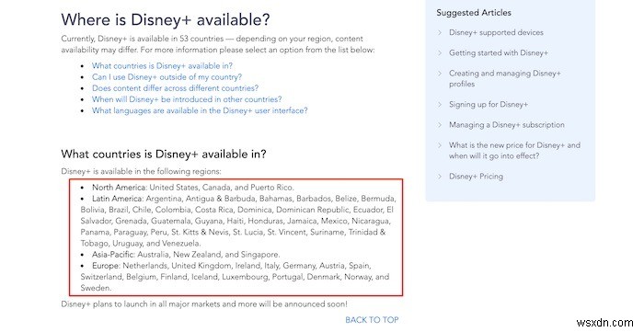Open 'Signing up for Disney+' article
This screenshot has height=332, width=644.
(x=489, y=104)
